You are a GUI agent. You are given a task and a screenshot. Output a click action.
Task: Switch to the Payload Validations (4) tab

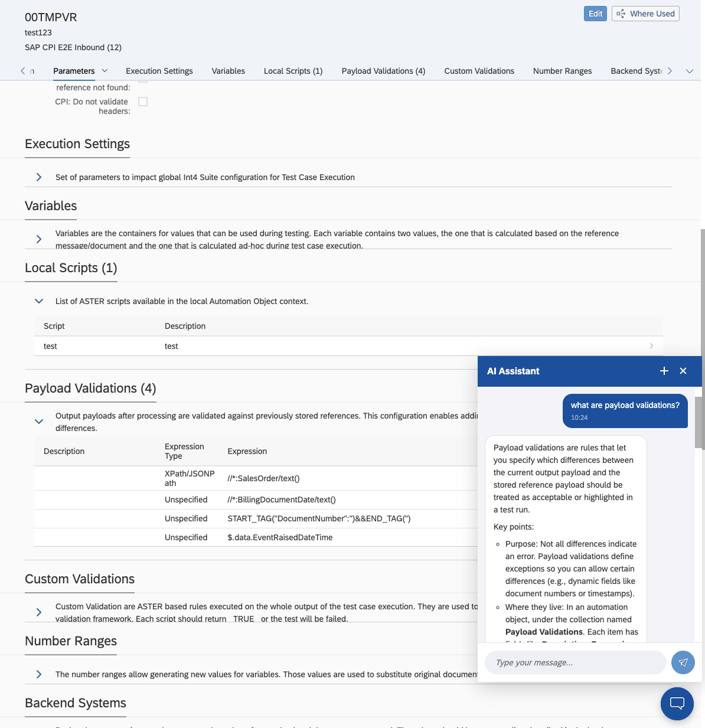[x=383, y=71]
